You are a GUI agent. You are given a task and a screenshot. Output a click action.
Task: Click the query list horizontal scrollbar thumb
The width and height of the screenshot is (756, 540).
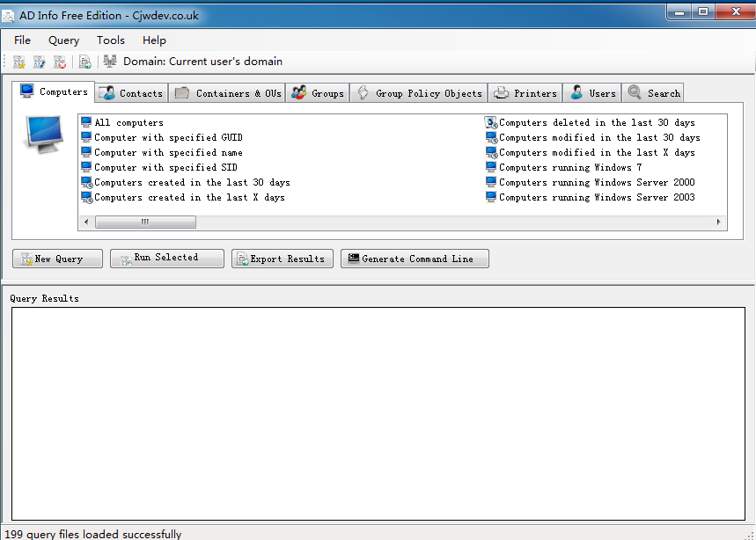tap(145, 223)
